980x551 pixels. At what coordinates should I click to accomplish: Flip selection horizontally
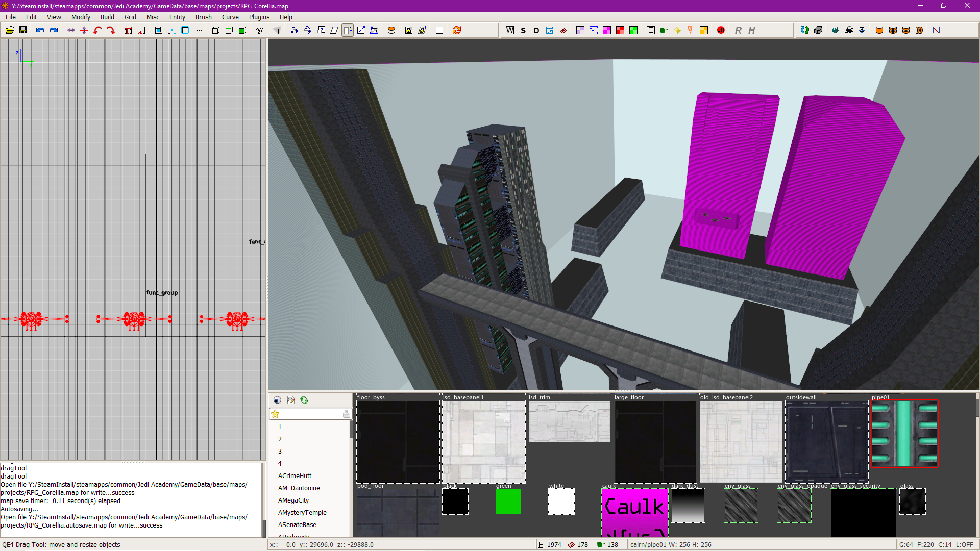point(71,30)
